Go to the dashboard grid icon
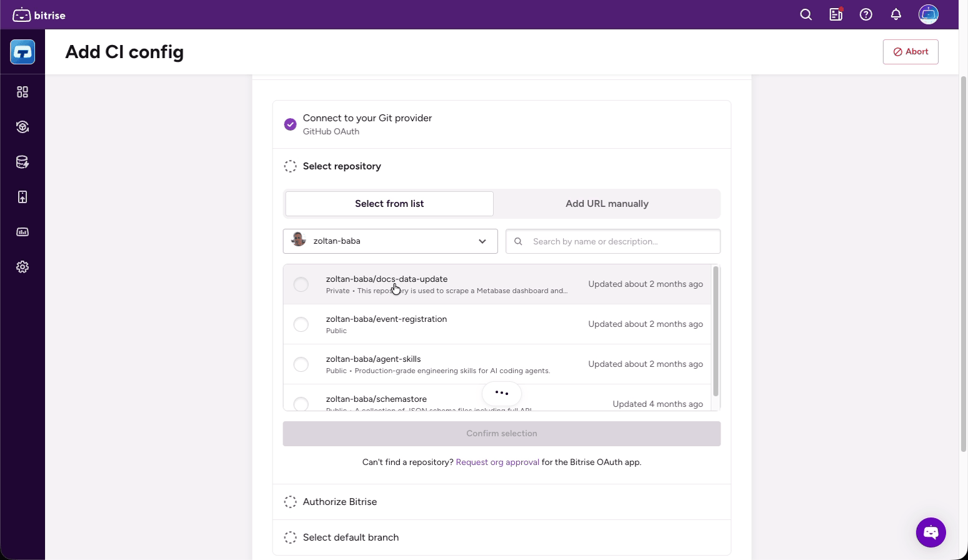The image size is (968, 560). tap(22, 92)
